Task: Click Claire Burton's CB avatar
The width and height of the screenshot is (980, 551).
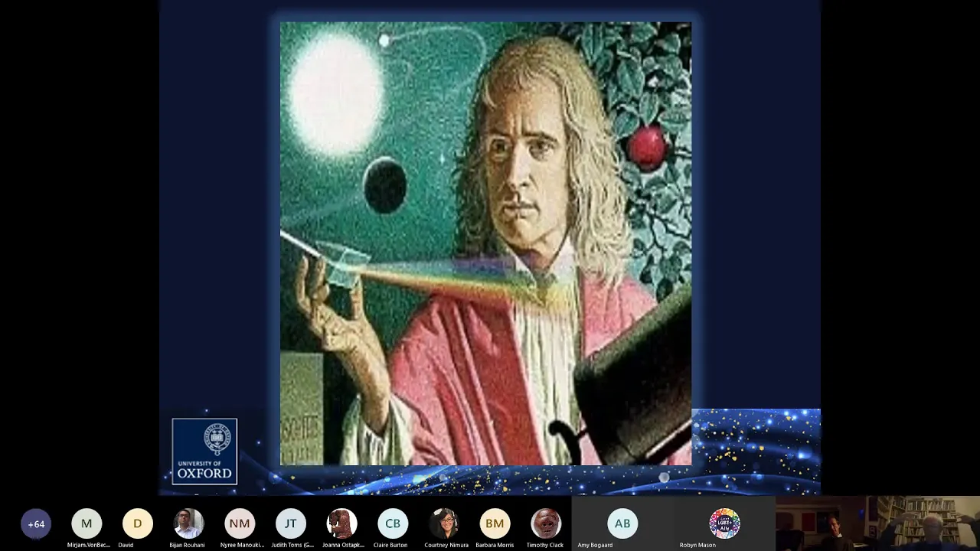Action: tap(393, 524)
